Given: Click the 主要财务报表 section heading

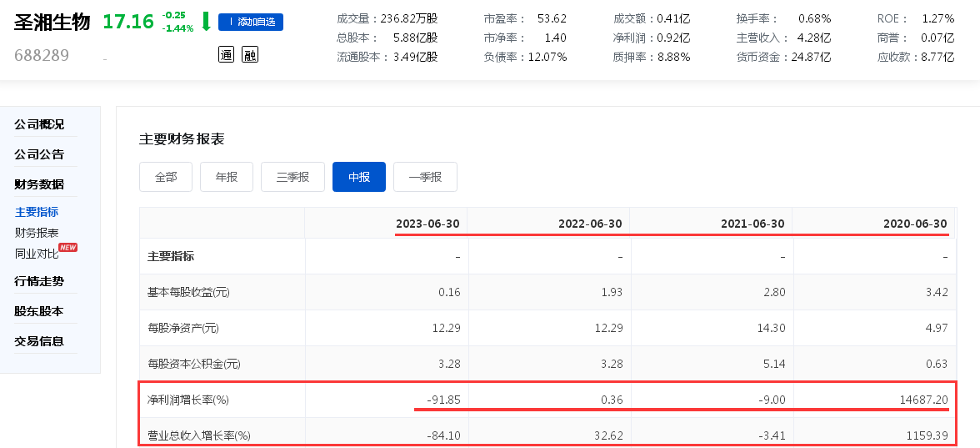Looking at the screenshot, I should pyautogui.click(x=182, y=138).
